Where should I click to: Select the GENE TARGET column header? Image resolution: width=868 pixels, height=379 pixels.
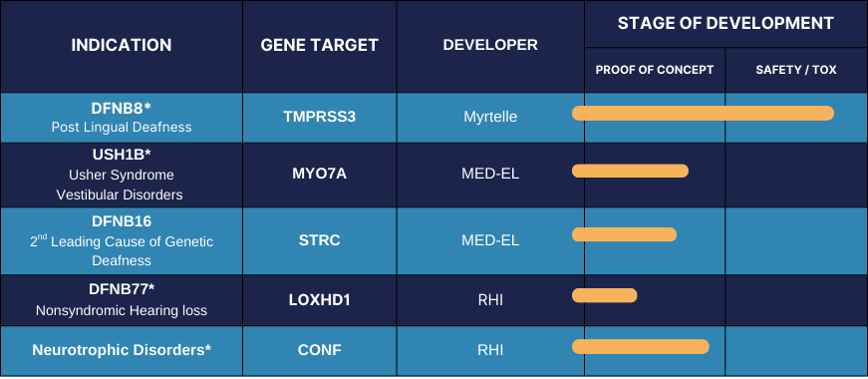pyautogui.click(x=320, y=46)
